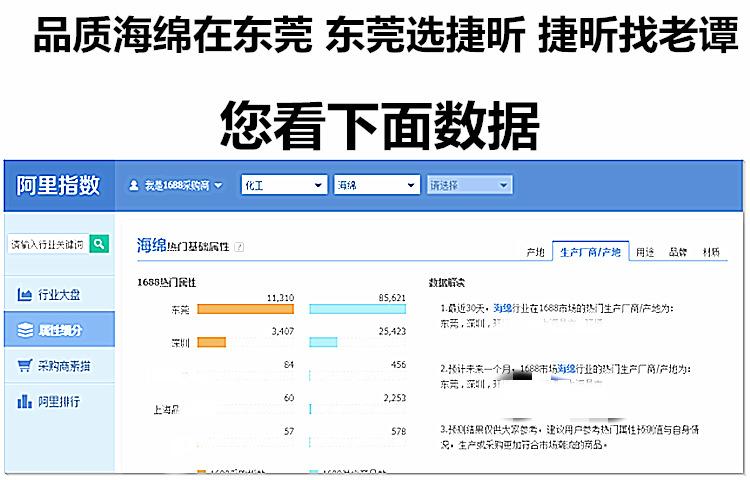Switch to the 产地 tab
Screen dimensions: 750x480
[x=536, y=252]
